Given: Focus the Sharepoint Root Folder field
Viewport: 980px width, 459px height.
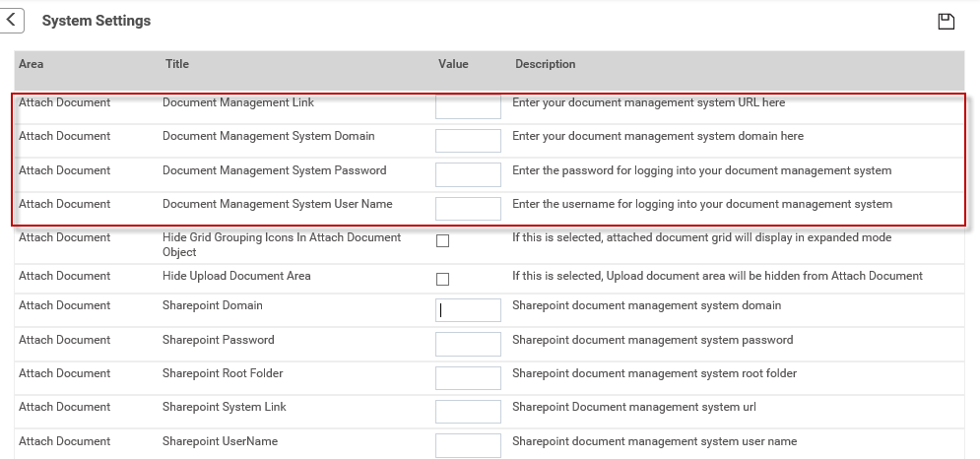Looking at the screenshot, I should tap(468, 378).
